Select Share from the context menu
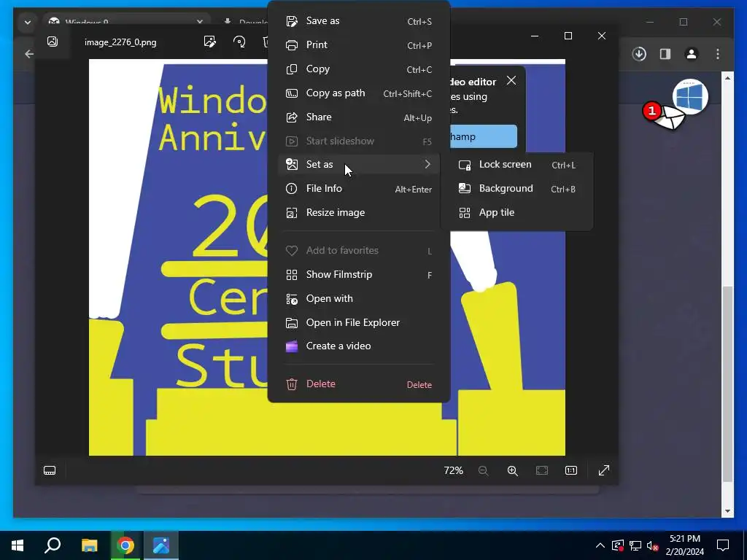This screenshot has height=560, width=747. [x=359, y=117]
